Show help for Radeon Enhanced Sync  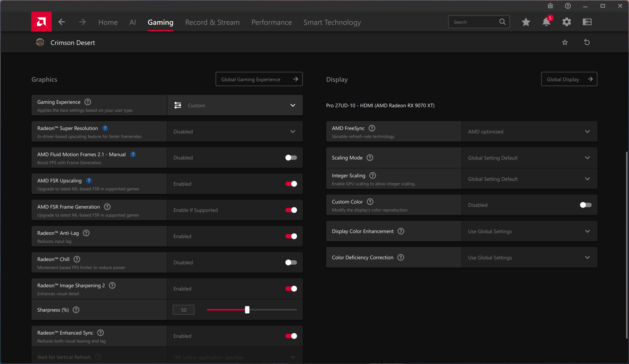pos(101,333)
